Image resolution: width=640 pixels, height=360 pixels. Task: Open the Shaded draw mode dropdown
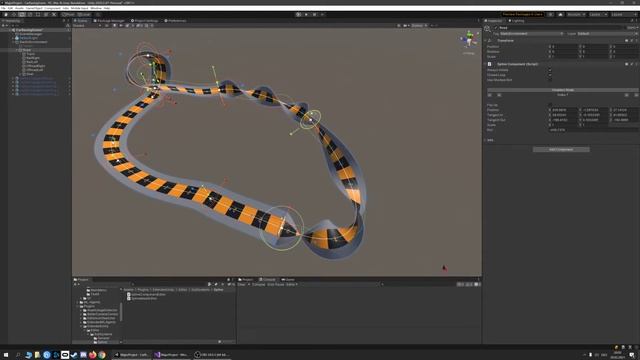pos(87,25)
